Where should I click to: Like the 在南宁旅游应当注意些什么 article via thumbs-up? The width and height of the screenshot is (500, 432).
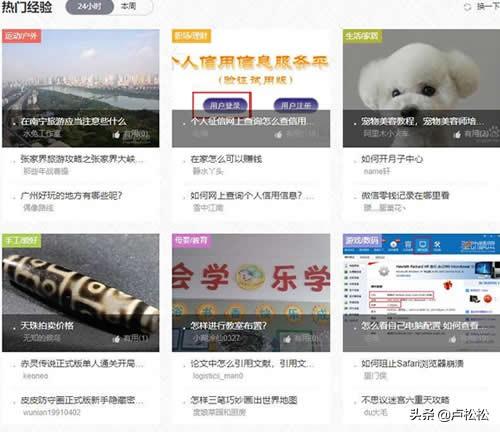pos(116,134)
